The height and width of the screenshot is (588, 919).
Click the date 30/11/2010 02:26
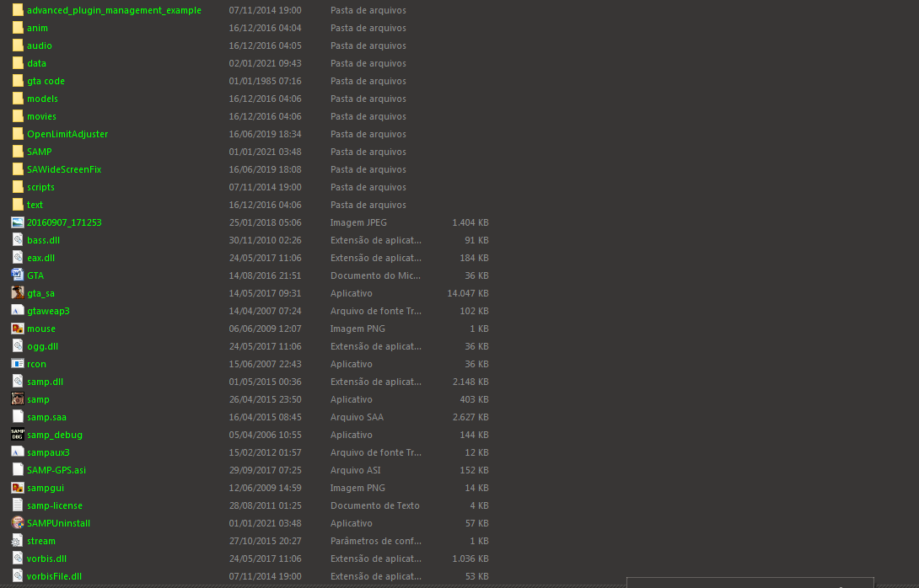click(265, 239)
